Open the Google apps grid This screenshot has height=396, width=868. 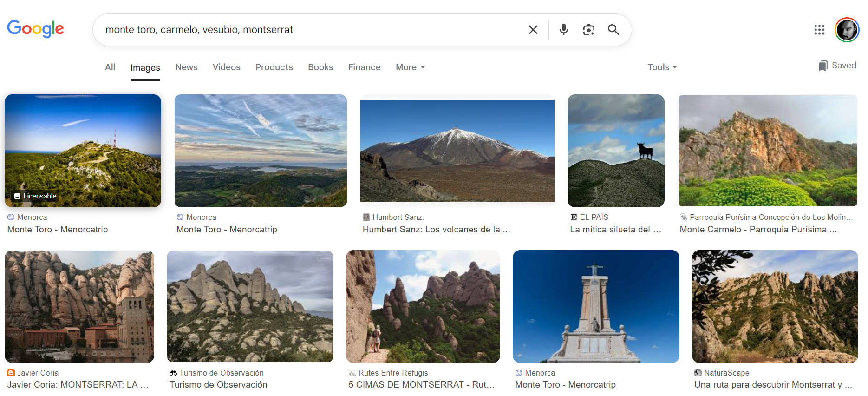click(819, 30)
